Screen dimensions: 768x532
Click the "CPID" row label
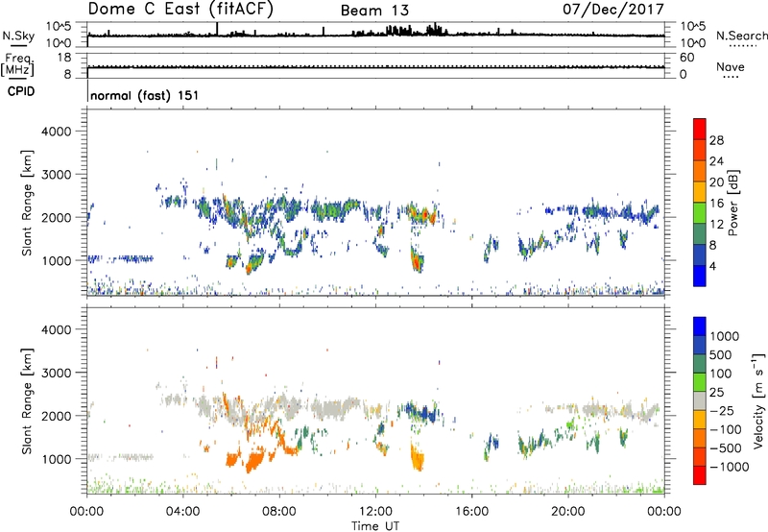pyautogui.click(x=21, y=91)
